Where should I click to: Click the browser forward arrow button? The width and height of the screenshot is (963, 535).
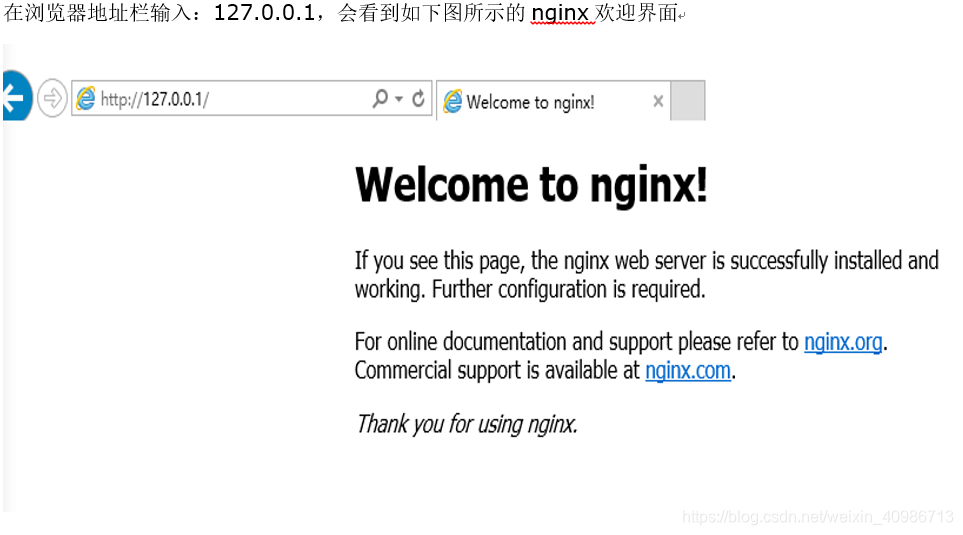click(52, 98)
